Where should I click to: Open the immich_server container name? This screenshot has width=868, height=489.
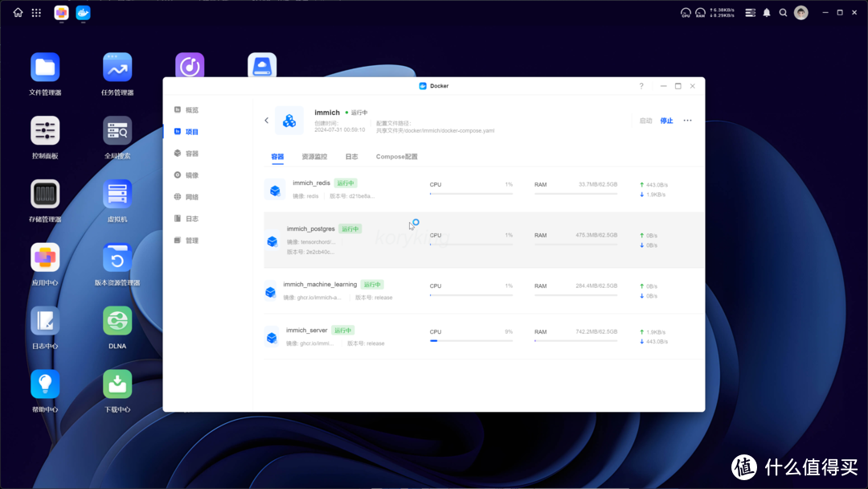307,330
